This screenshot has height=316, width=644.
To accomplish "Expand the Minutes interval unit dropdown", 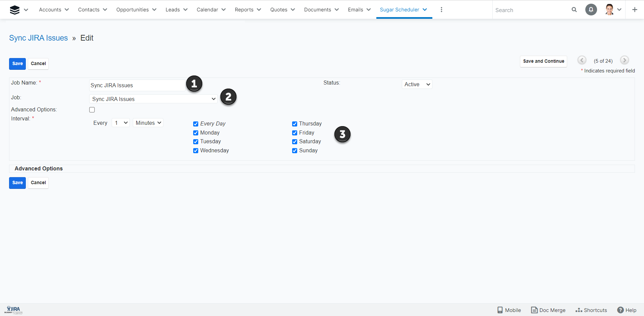I will click(x=148, y=123).
